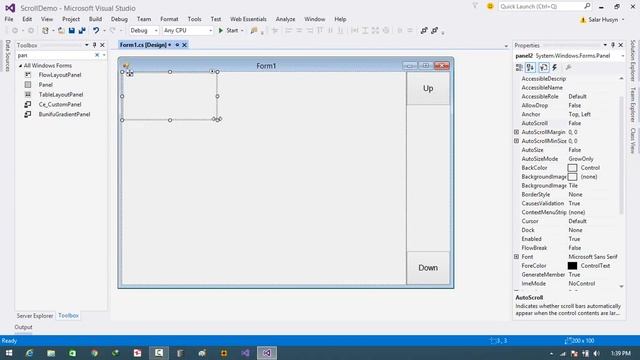Screen dimensions: 640x360
Task: Open the panel2 object selector dropdown
Action: point(623,56)
